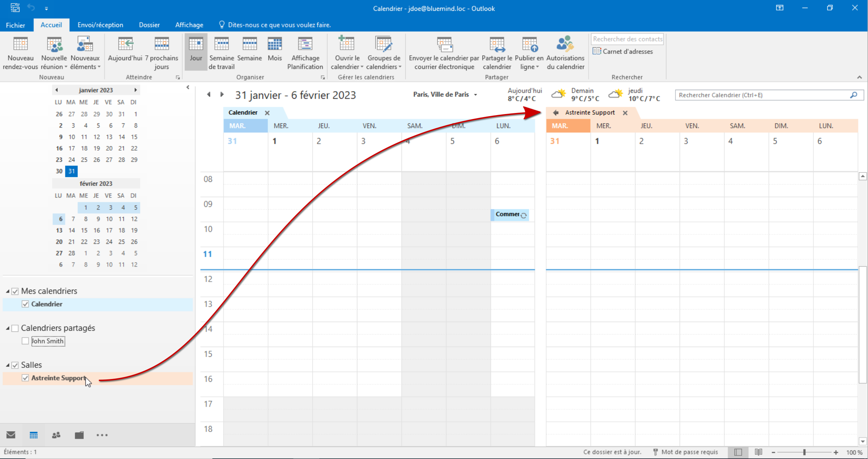Click Autorisations du calendrier icon
The height and width of the screenshot is (459, 868).
click(565, 45)
